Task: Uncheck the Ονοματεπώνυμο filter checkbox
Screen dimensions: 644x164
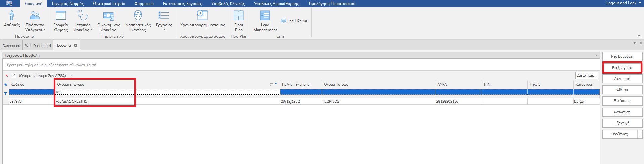Action: coord(13,76)
